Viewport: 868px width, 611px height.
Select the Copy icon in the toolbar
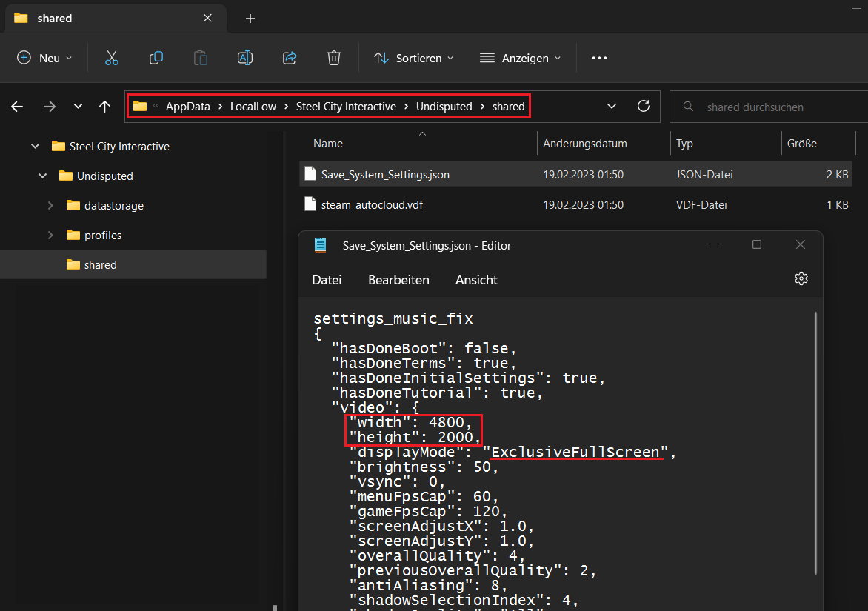click(156, 57)
